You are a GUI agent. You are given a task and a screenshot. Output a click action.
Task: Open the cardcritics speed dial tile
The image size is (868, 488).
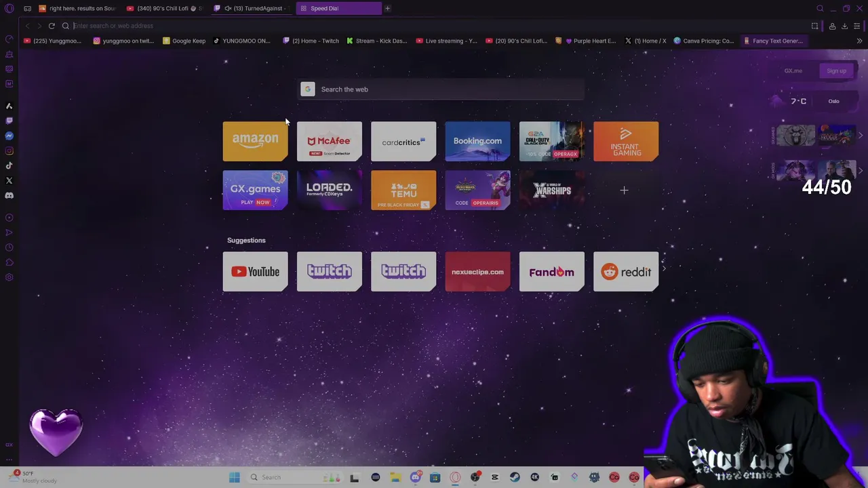403,142
